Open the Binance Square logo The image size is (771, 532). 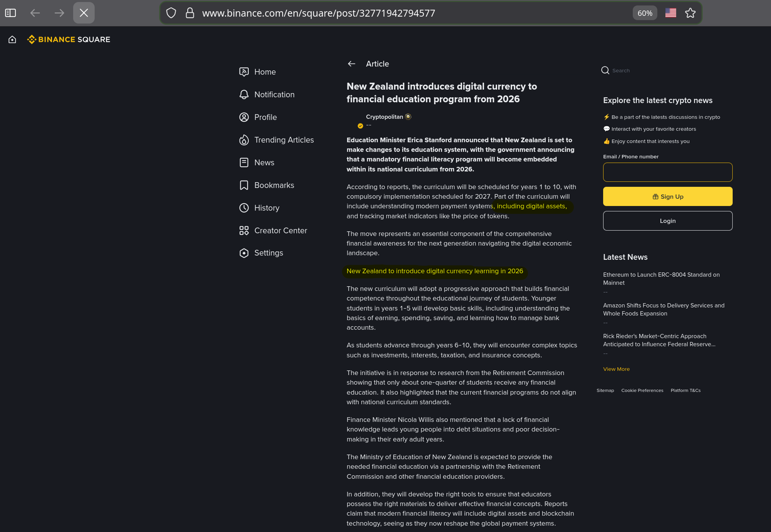pos(69,40)
